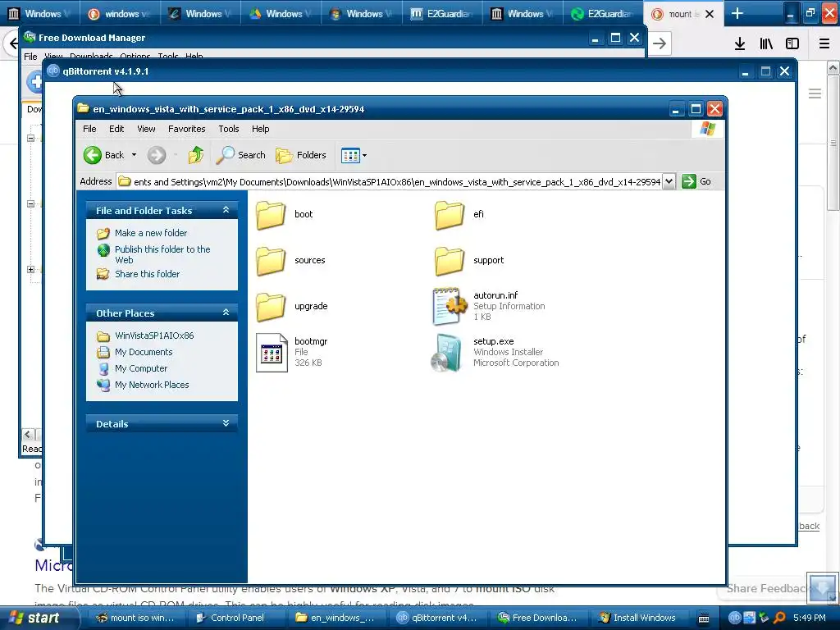Click the browser downloads arrow icon
The image size is (840, 630).
(x=740, y=44)
